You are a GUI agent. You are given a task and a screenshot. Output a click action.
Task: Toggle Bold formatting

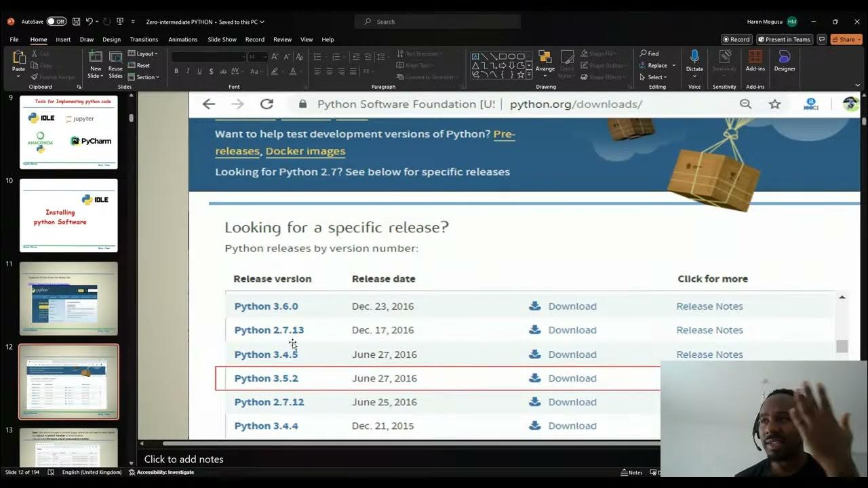point(176,71)
